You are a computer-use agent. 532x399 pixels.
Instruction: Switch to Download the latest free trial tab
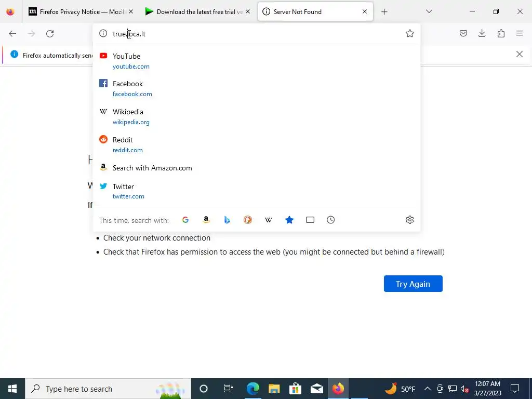[x=198, y=11]
